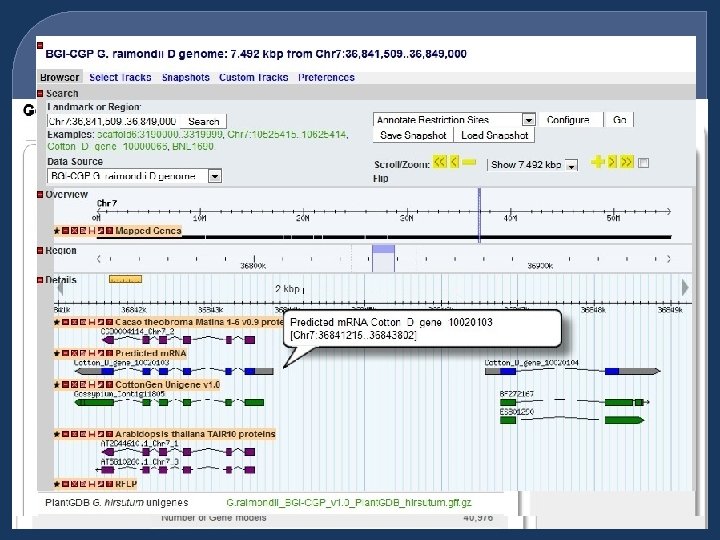
Task: Collapse the Arabidopsis thaliana TAIR10 proteins track
Action: point(66,434)
